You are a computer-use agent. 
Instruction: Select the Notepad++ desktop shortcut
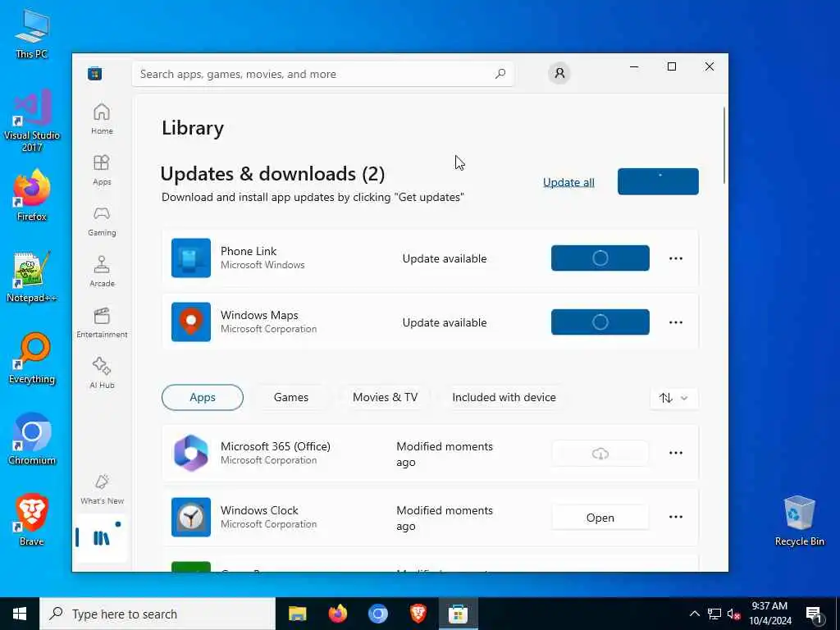click(x=32, y=277)
